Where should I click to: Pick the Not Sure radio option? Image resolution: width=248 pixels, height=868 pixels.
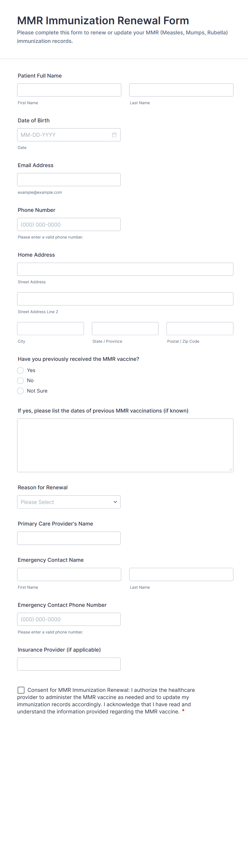pyautogui.click(x=21, y=391)
